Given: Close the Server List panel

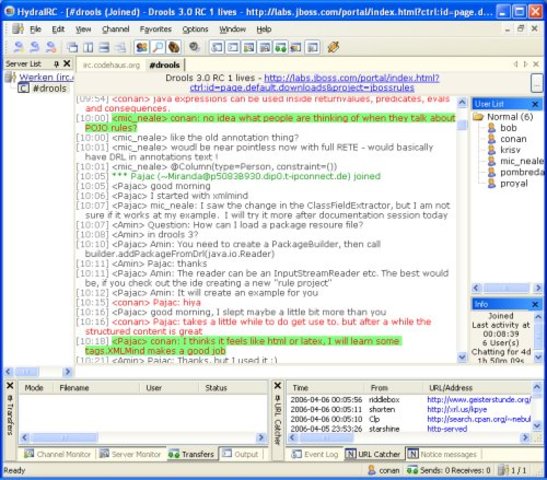Looking at the screenshot, I should click(67, 63).
